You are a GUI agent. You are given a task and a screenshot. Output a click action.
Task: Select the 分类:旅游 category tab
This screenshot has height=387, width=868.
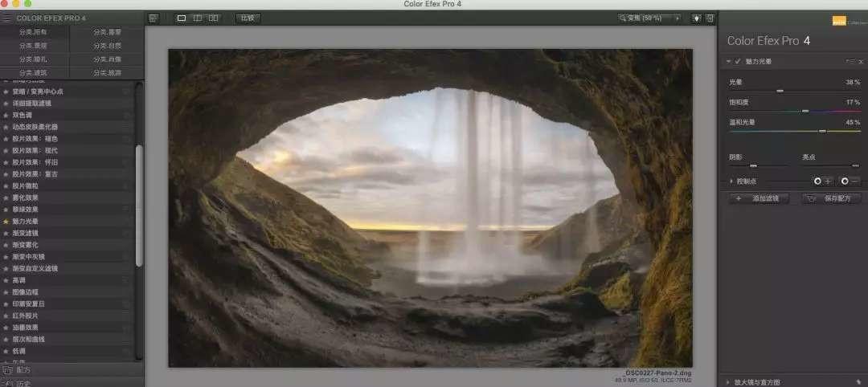(108, 73)
